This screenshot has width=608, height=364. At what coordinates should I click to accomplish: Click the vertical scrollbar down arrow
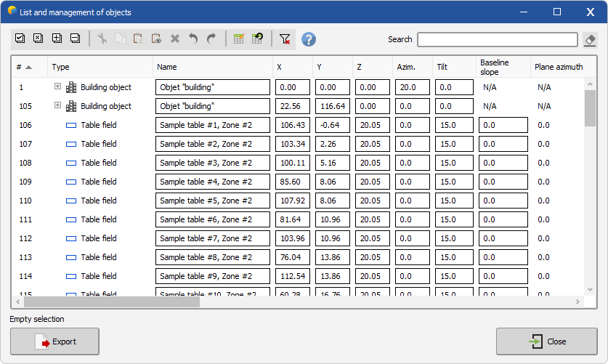[x=590, y=290]
